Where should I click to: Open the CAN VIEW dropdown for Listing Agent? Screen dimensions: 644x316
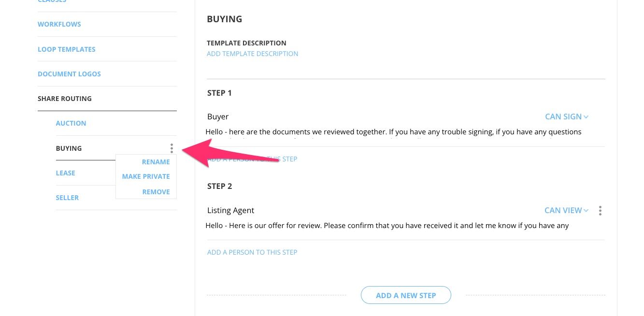click(566, 210)
